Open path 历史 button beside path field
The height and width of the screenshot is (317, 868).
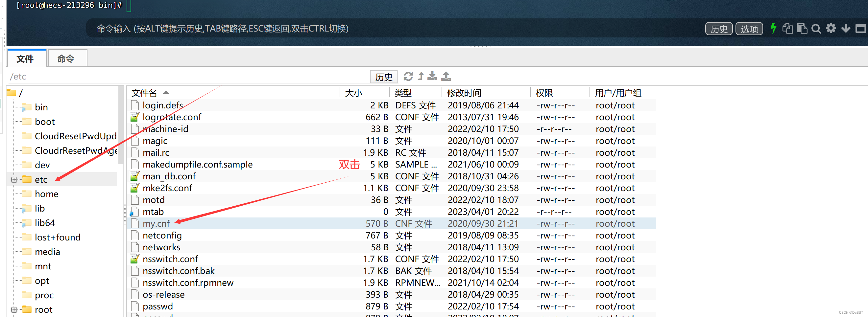tap(384, 77)
